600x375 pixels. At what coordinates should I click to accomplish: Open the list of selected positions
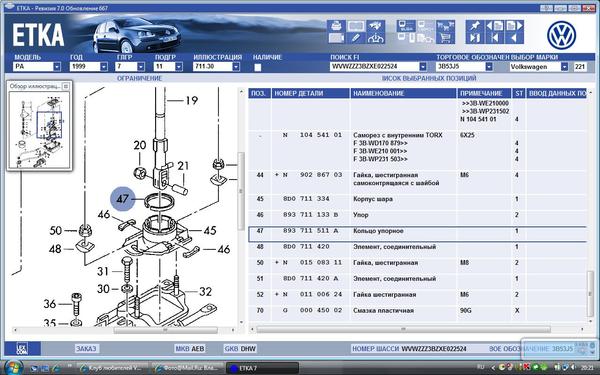pyautogui.click(x=429, y=78)
